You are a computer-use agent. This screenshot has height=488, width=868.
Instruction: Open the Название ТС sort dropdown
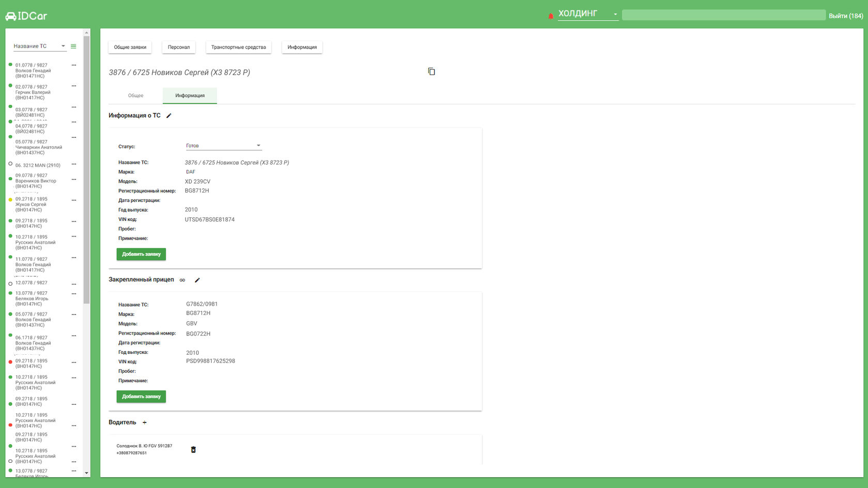pos(39,46)
